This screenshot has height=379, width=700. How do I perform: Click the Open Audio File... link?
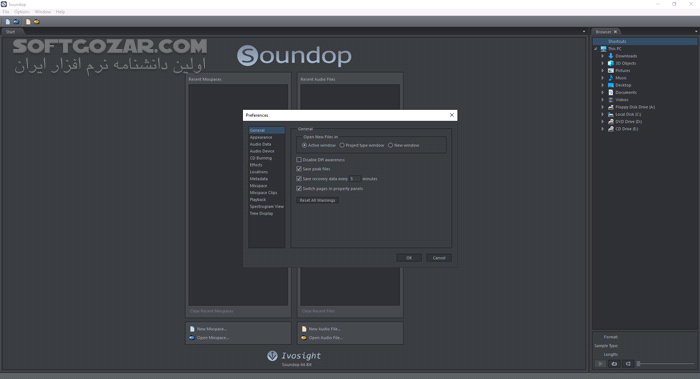[x=325, y=338]
